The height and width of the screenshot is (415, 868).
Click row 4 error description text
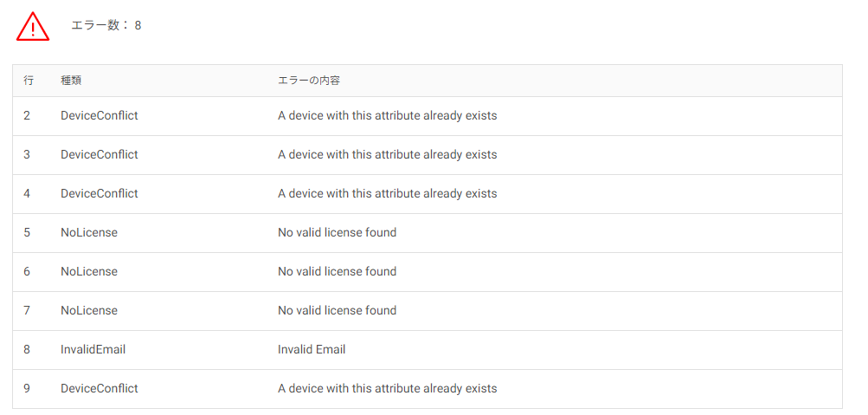388,193
